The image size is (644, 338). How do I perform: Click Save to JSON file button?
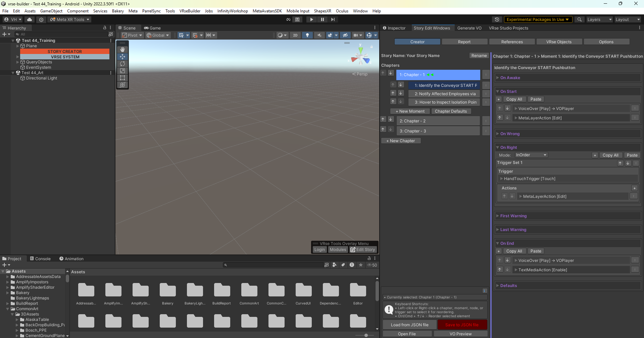[462, 325]
